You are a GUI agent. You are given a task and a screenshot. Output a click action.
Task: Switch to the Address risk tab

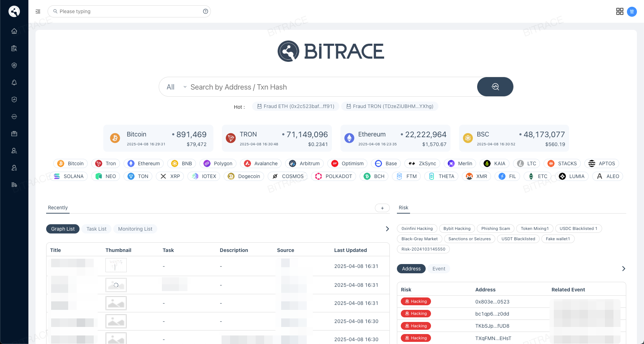[411, 269]
